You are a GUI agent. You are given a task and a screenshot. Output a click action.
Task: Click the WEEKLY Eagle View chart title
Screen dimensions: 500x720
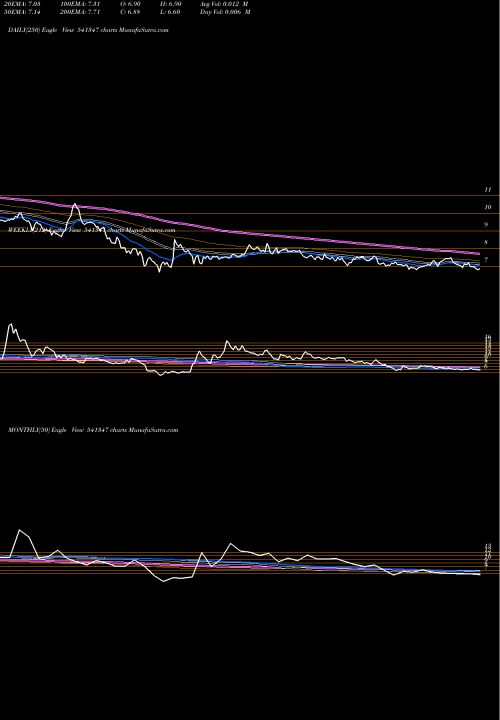[x=91, y=230]
